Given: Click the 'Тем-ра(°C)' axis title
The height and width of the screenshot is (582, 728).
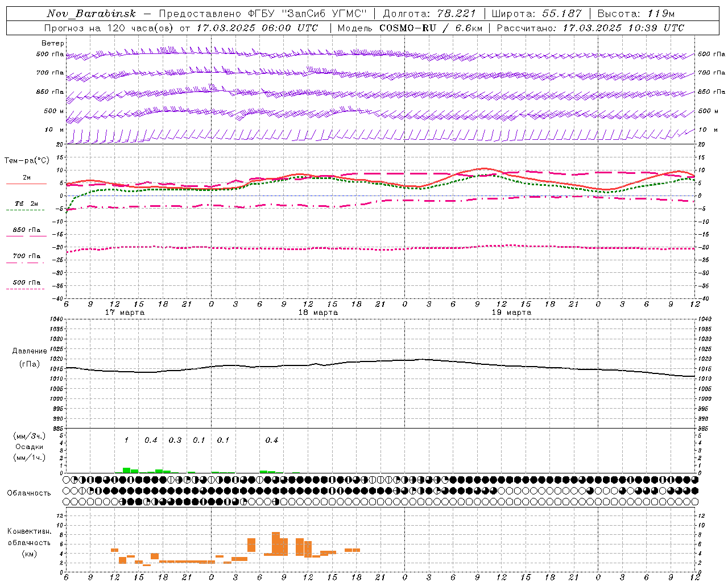Looking at the screenshot, I should click(x=27, y=161).
